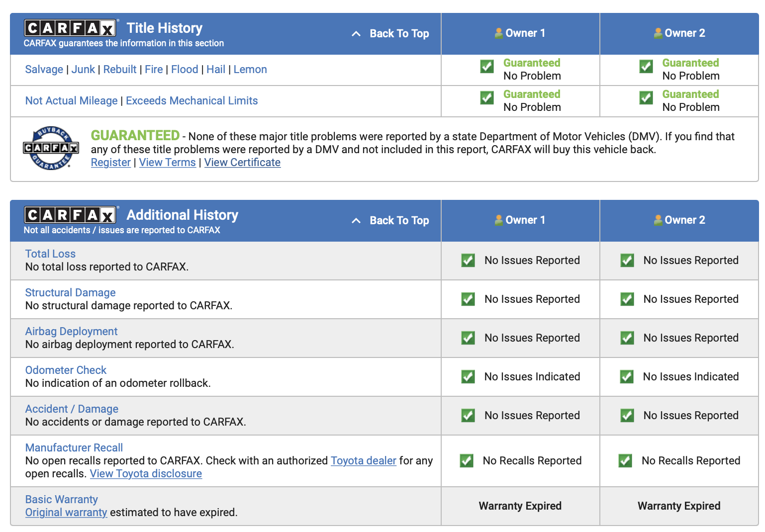Click the CARFAX Buyback Guarantee badge

click(x=51, y=148)
